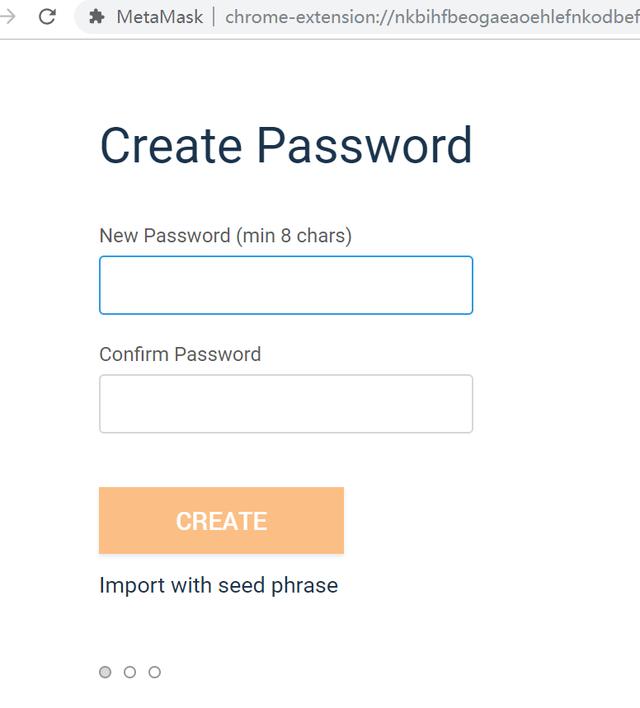The width and height of the screenshot is (640, 708).
Task: Open Import with seed phrase link
Action: (219, 585)
